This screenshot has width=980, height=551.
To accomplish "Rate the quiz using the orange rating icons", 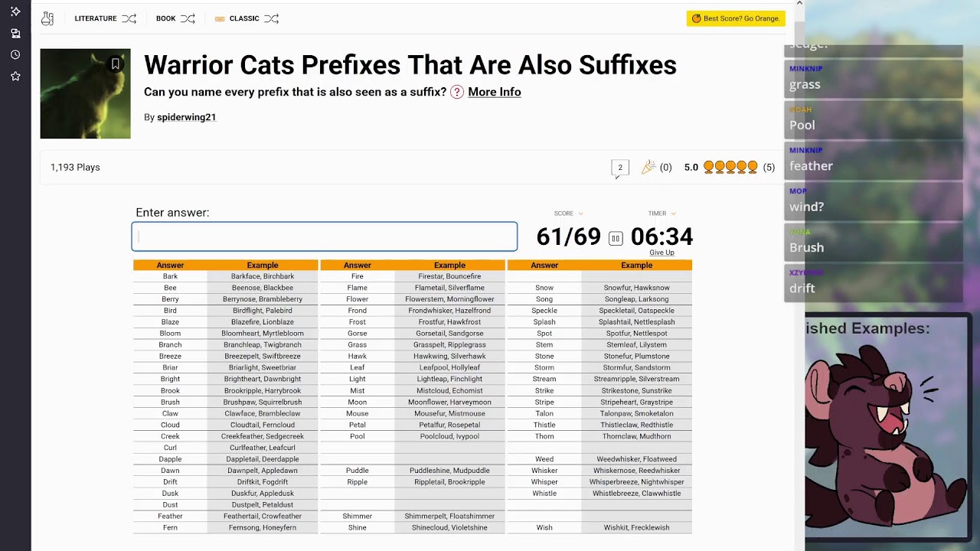I will [730, 167].
